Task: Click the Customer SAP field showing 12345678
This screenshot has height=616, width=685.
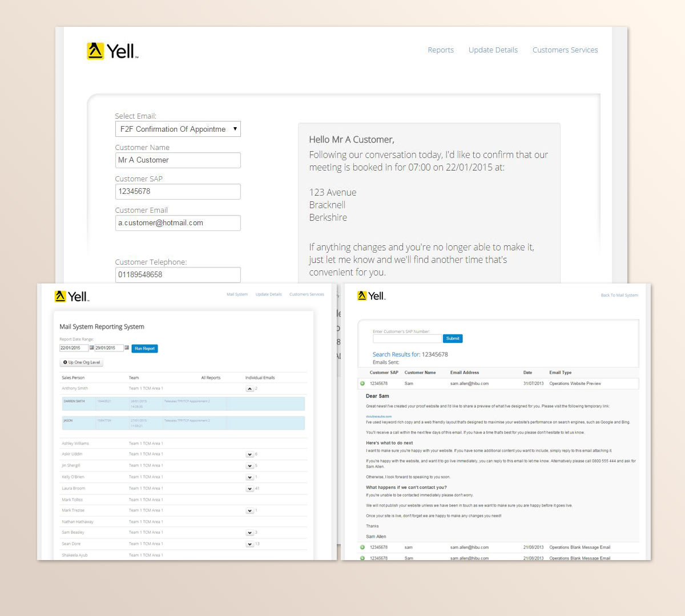Action: point(178,192)
